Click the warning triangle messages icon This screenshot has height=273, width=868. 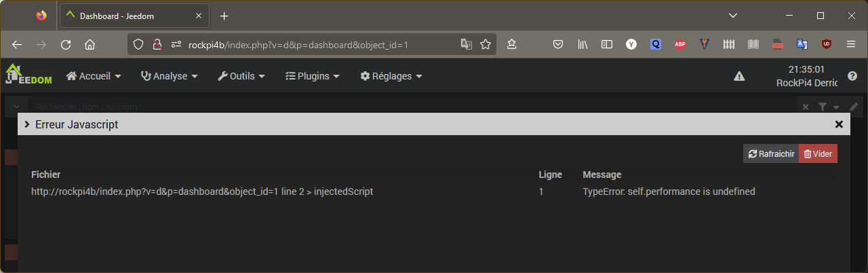tap(739, 76)
